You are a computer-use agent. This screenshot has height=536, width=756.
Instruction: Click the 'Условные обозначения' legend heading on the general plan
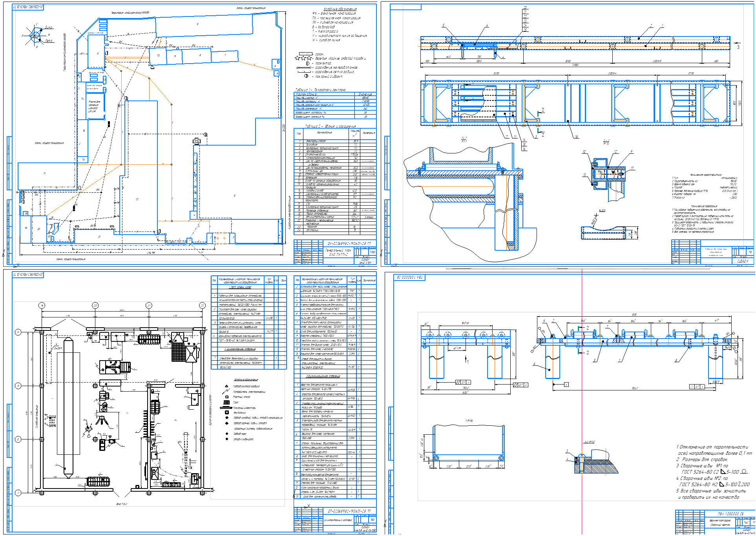coord(340,9)
